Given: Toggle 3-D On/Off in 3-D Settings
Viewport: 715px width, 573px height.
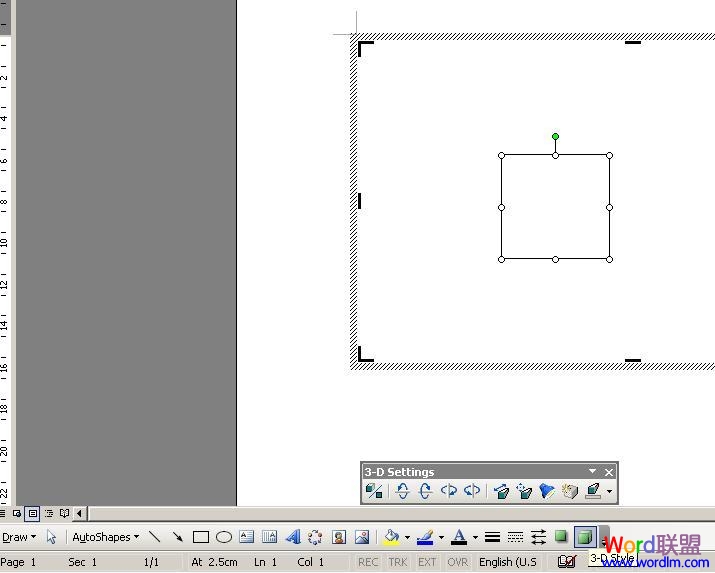Looking at the screenshot, I should tap(374, 491).
